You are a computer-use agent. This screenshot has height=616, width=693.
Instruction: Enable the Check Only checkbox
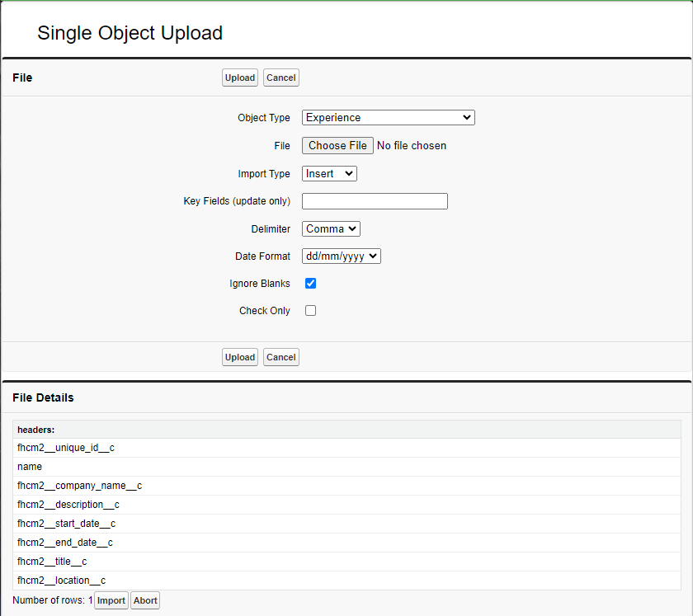click(x=311, y=311)
